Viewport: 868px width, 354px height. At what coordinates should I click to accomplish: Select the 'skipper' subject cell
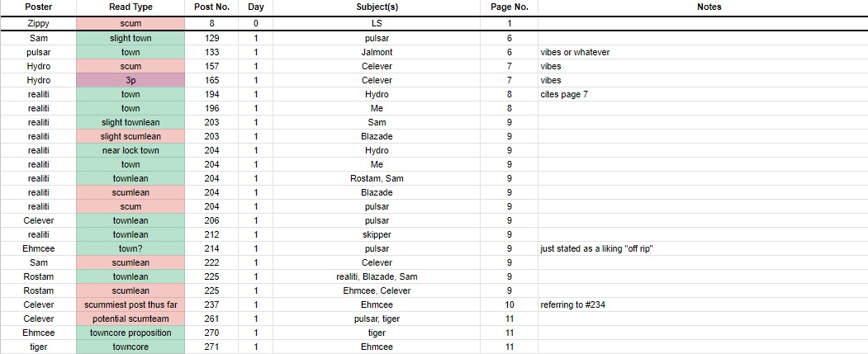click(377, 234)
